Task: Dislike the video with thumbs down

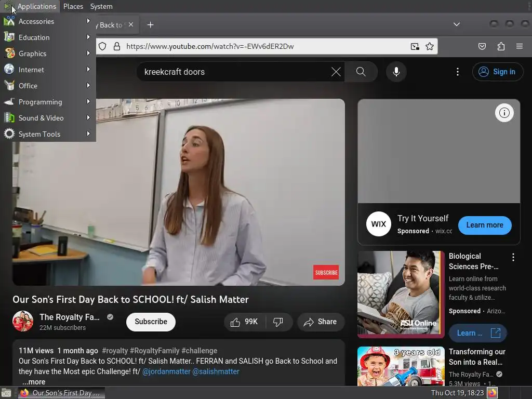Action: (x=278, y=322)
